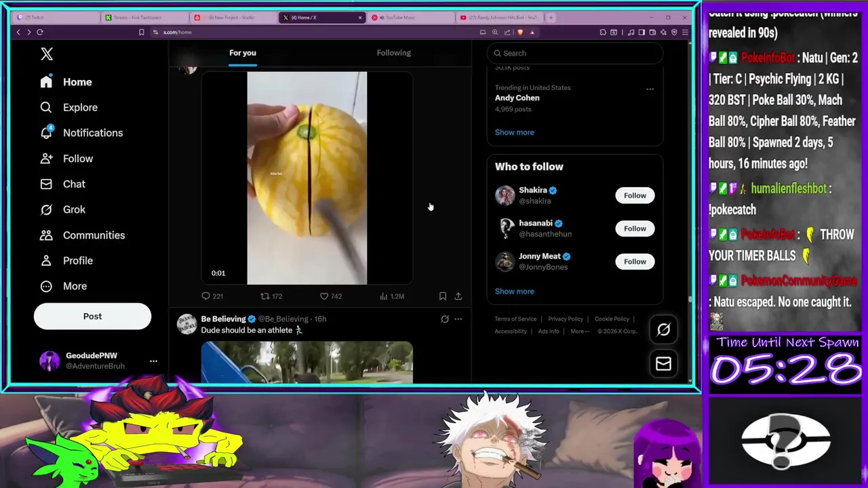Bookmark this page in address bar
868x488 pixels.
click(x=141, y=32)
